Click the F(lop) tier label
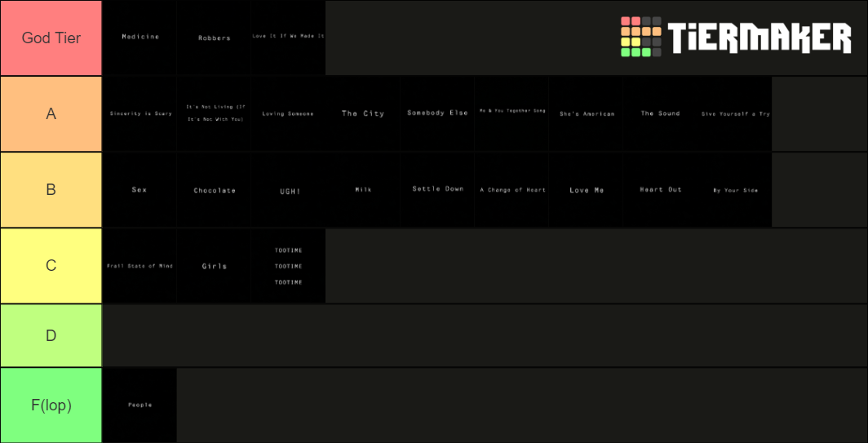The height and width of the screenshot is (443, 868). 51,405
